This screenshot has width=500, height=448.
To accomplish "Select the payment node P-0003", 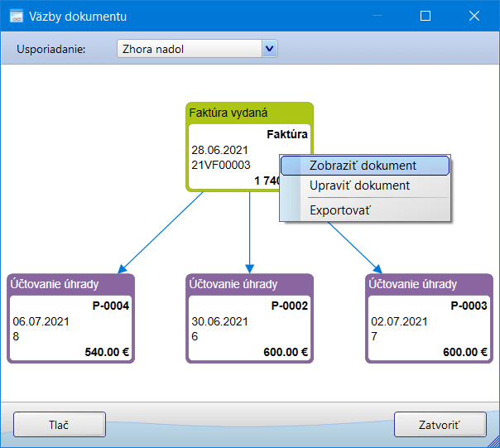I will pos(429,319).
